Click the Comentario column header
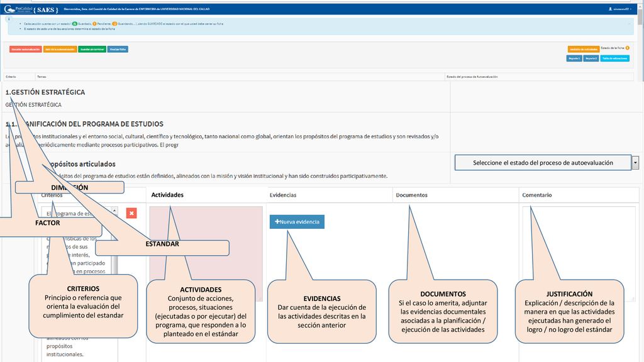The image size is (644, 362). pos(537,195)
